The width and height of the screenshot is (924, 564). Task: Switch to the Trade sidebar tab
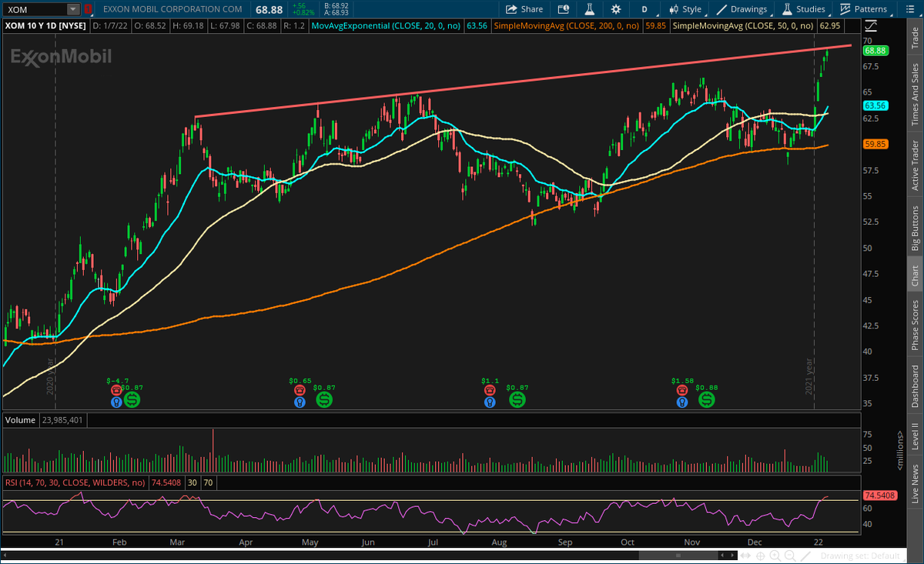pos(915,36)
